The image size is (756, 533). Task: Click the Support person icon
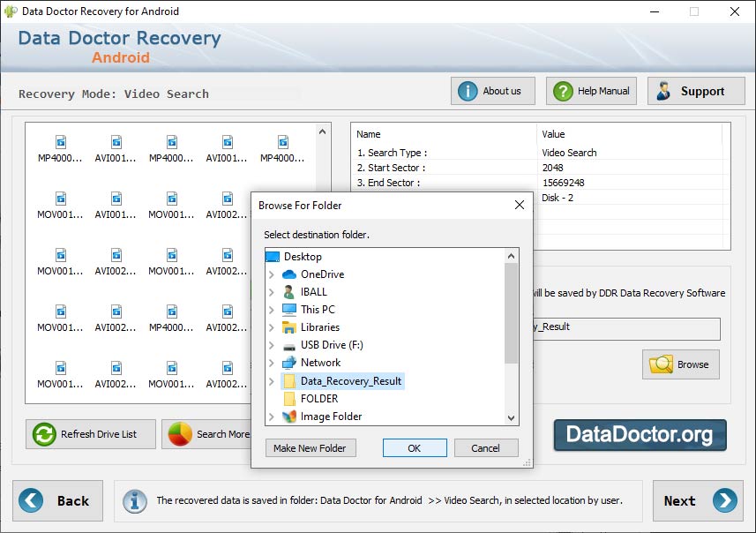point(664,90)
